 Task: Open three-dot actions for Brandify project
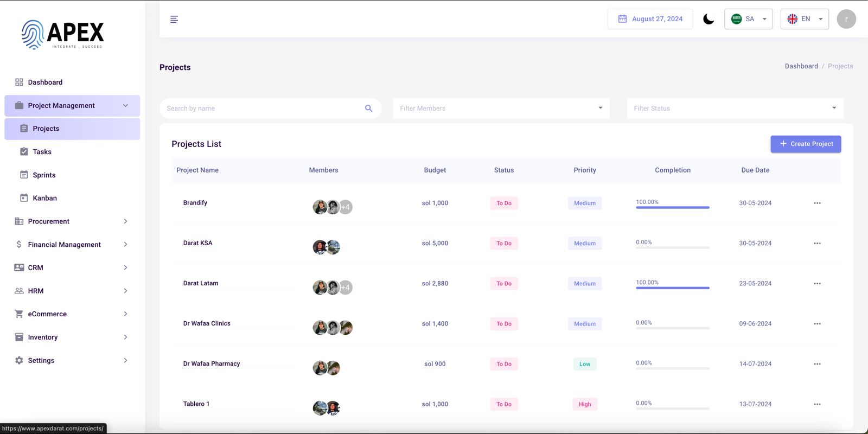[x=817, y=203]
